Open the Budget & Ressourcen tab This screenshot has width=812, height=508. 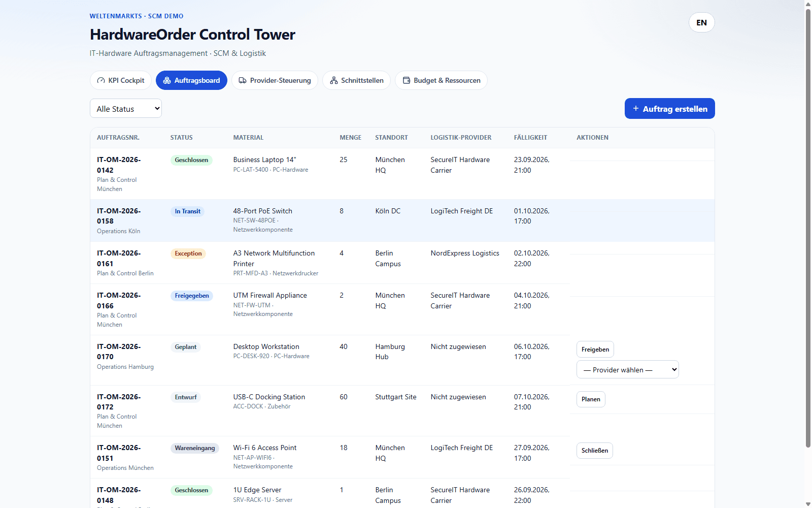(441, 80)
